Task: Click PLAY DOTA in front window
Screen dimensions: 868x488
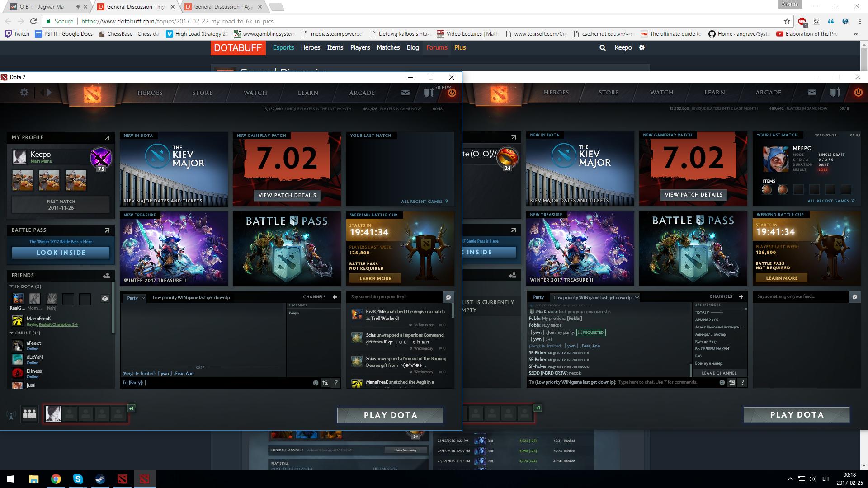Action: coord(390,415)
